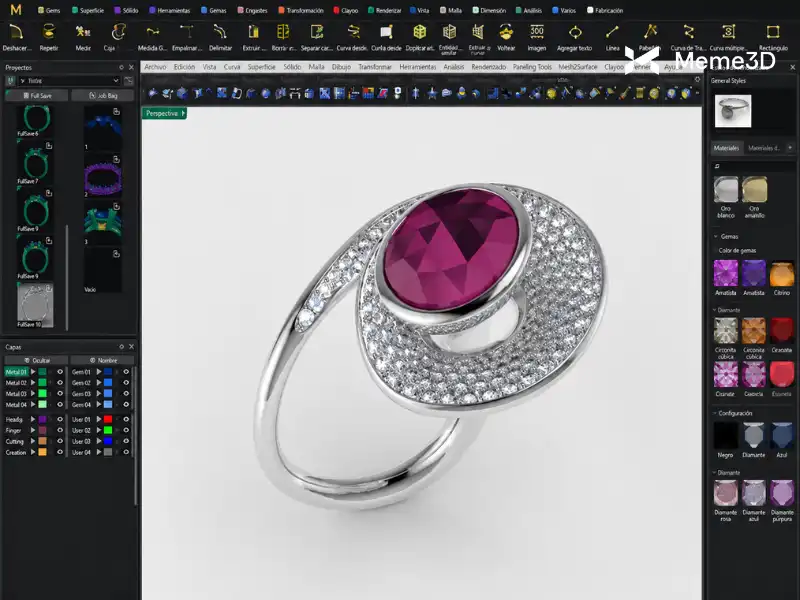800x600 pixels.
Task: Open the Perspectiva viewport menu arrow
Action: click(x=183, y=113)
